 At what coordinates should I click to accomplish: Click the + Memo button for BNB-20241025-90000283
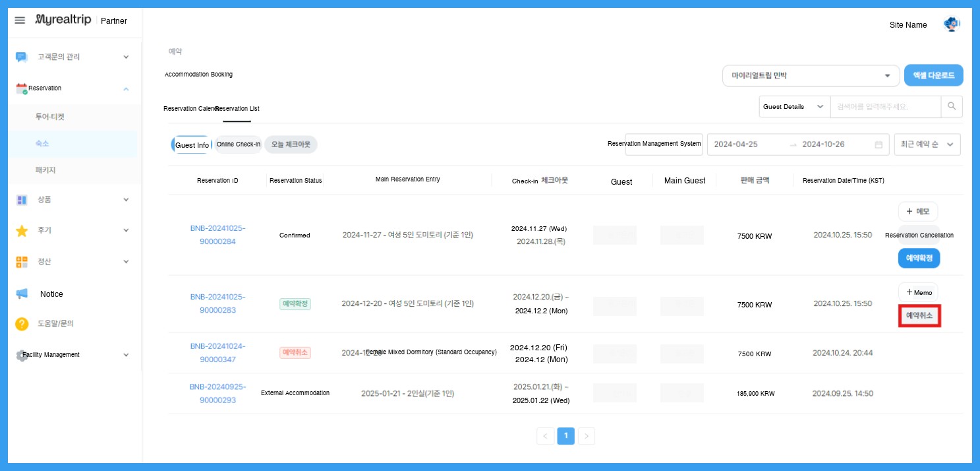click(917, 292)
